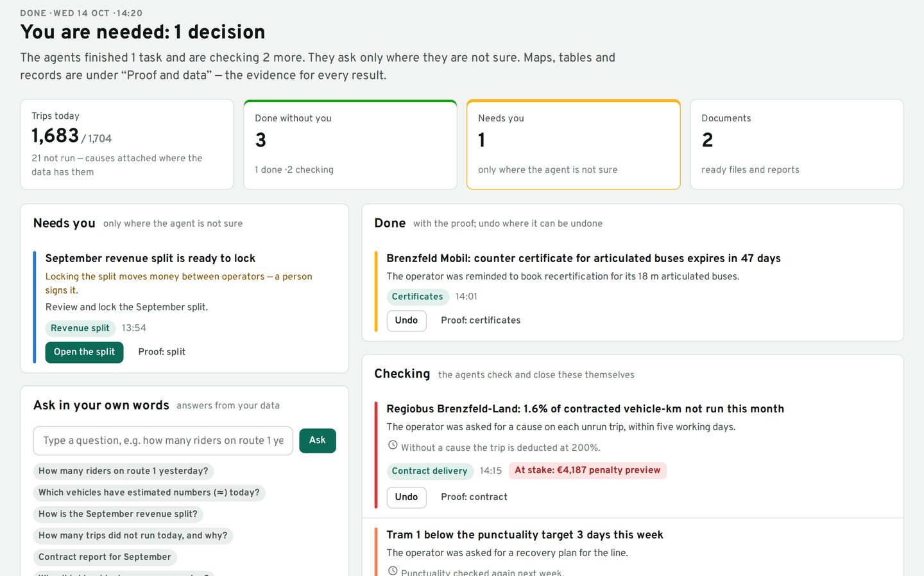Undo the Regiobus Brenzfeld-Land cause request
924x576 pixels.
(x=406, y=497)
